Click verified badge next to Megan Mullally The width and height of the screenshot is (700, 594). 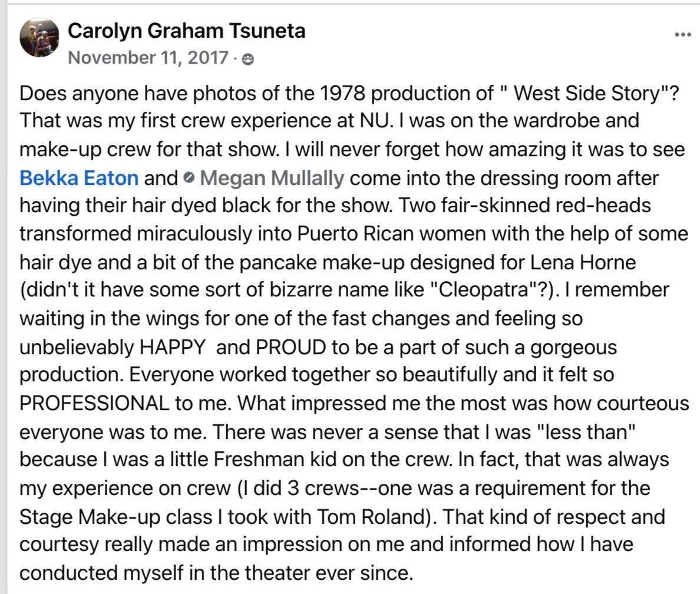click(x=189, y=178)
